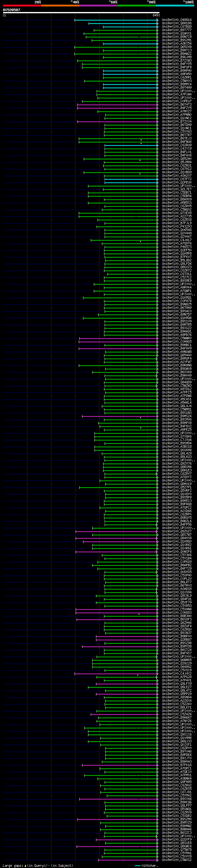This screenshot has width=197, height=868.
Task: Select the label UniRef100_A7PMS1
Action: (x=176, y=775)
